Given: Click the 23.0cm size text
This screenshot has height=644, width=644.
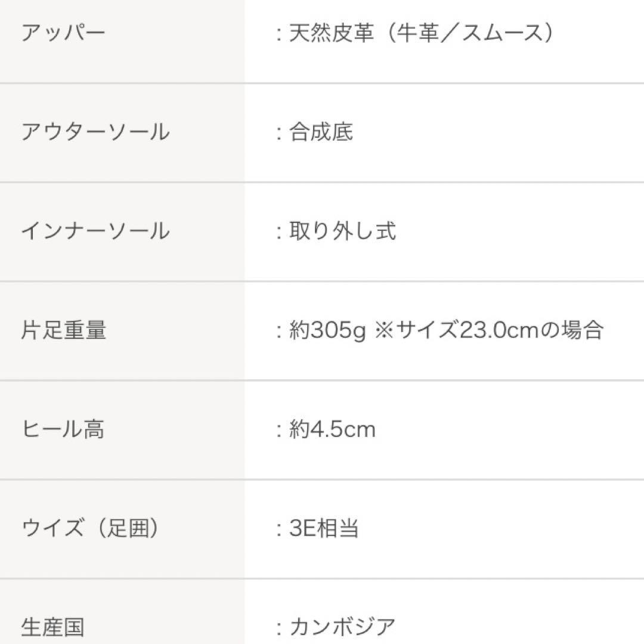Looking at the screenshot, I should 499,330.
